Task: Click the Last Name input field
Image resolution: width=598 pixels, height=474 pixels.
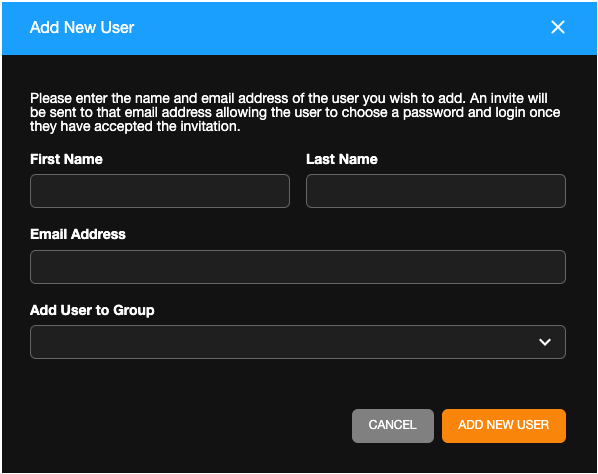Action: 436,191
